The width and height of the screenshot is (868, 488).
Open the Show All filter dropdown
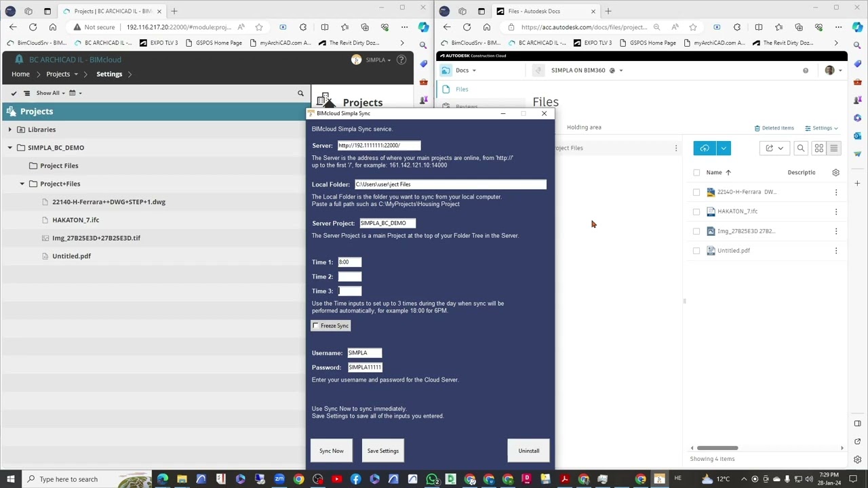(51, 93)
